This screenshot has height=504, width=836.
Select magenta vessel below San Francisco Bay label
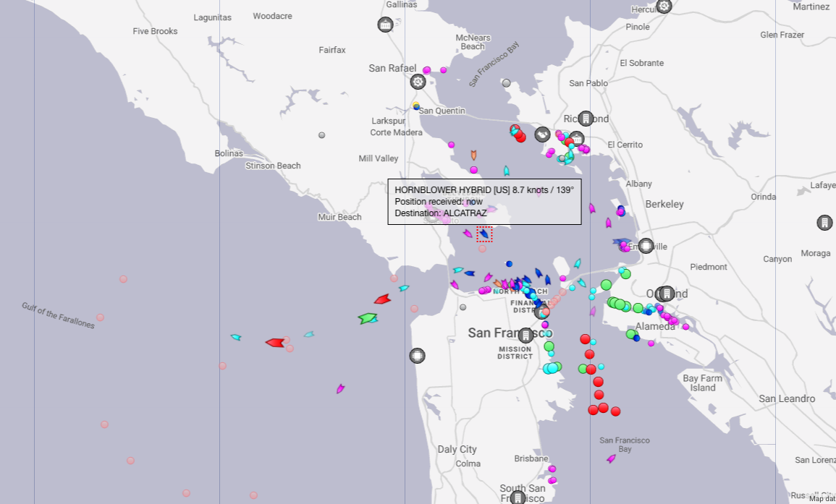click(x=611, y=458)
